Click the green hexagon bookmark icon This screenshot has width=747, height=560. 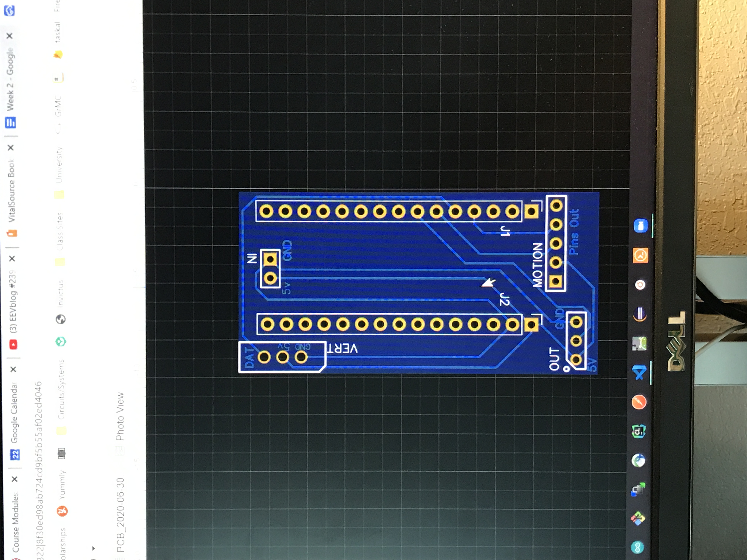tap(61, 342)
